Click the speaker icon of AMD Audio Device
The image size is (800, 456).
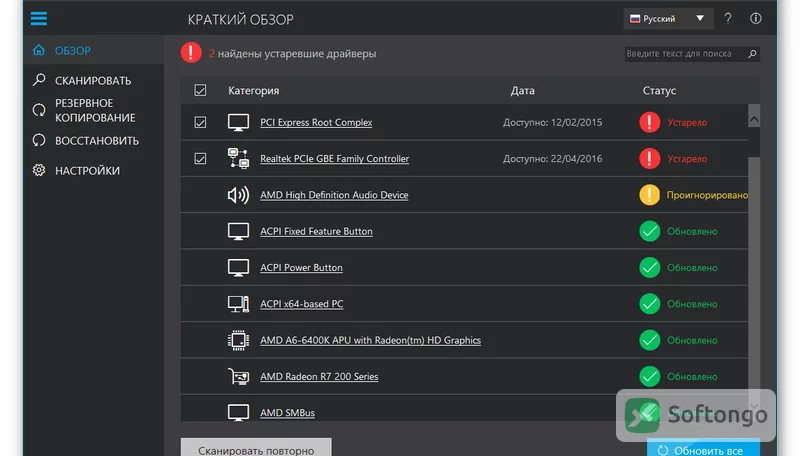click(238, 195)
